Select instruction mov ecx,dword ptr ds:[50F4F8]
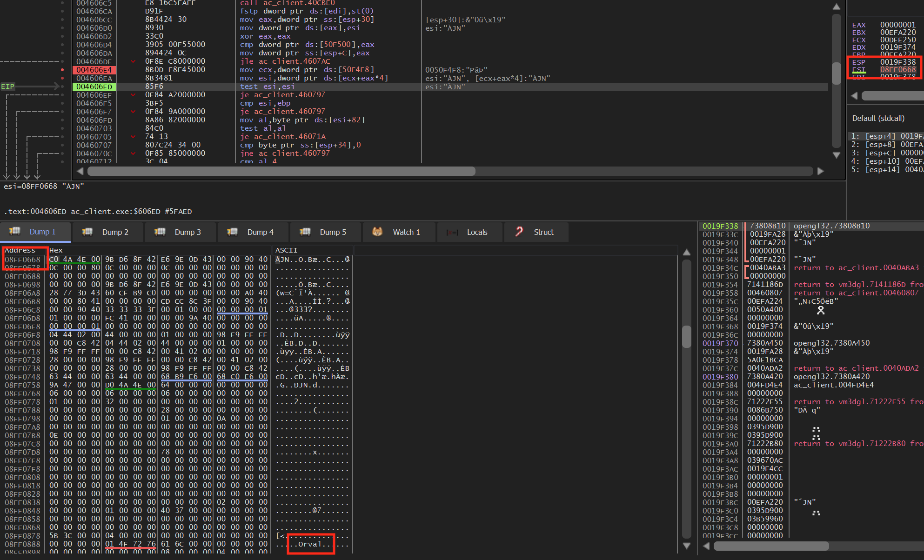Viewport: 924px width, 560px height. 307,70
